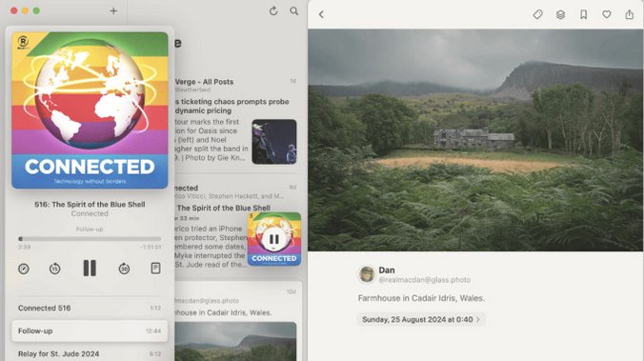Screen dimensions: 644x361
Task: Skip back 15 seconds
Action: (x=55, y=269)
